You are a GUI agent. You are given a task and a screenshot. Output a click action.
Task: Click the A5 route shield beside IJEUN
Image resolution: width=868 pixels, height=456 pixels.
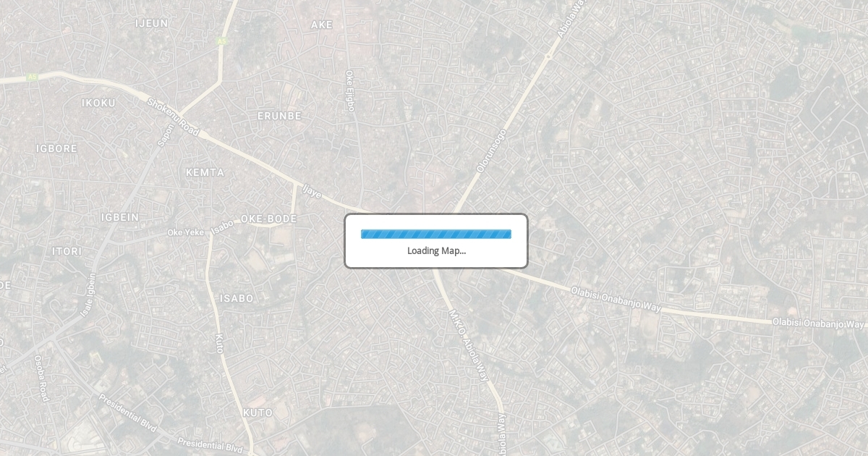[x=221, y=41]
